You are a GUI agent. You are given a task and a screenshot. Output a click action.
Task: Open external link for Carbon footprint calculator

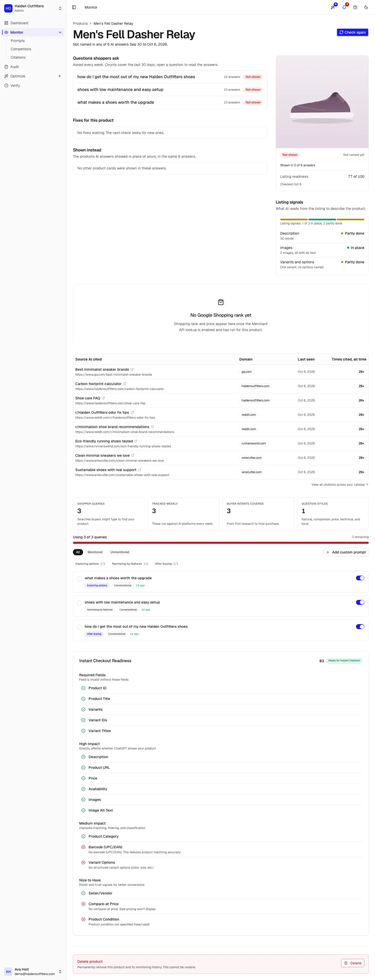coord(125,384)
